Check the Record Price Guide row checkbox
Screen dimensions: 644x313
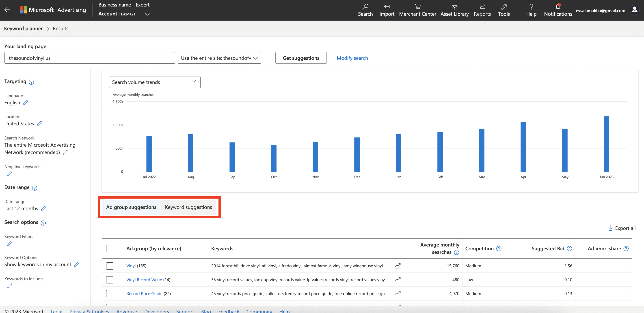[110, 294]
